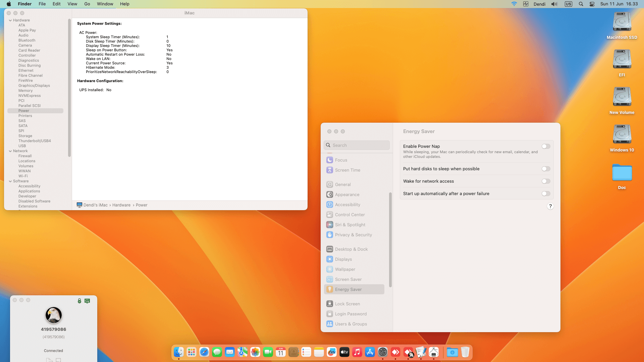This screenshot has height=362, width=644.
Task: Select Wi-Fi under Network in System Information
Action: click(23, 176)
